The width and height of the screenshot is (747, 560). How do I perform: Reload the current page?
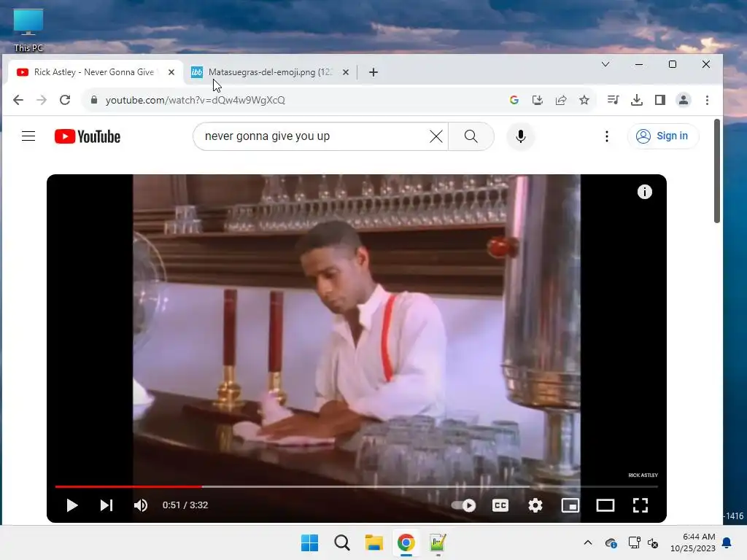tap(65, 100)
